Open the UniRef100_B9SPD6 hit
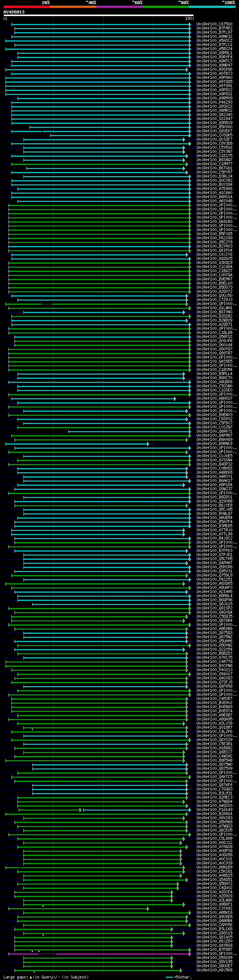 coord(214,70)
